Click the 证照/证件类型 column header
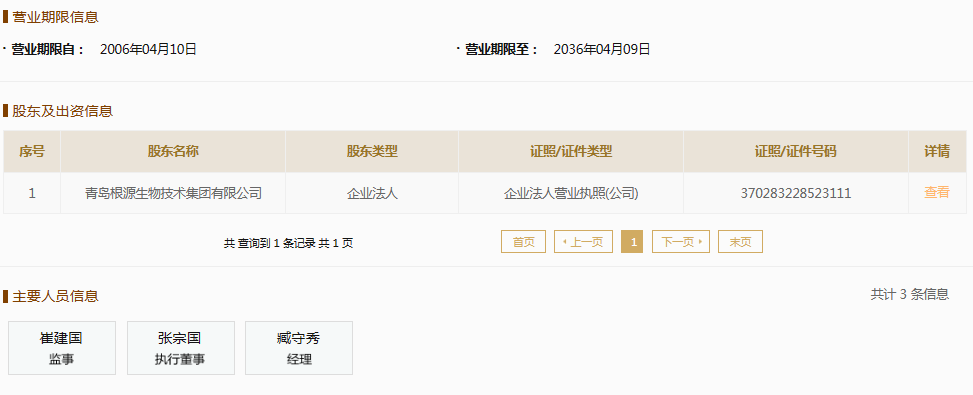The width and height of the screenshot is (973, 395). [571, 151]
